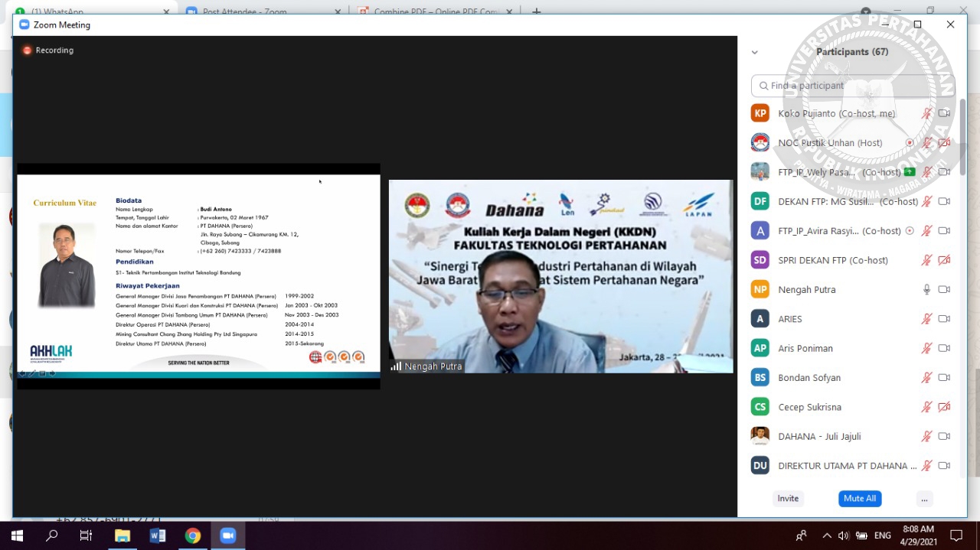The image size is (980, 550).
Task: Open Google Chrome from the taskbar
Action: pyautogui.click(x=193, y=535)
